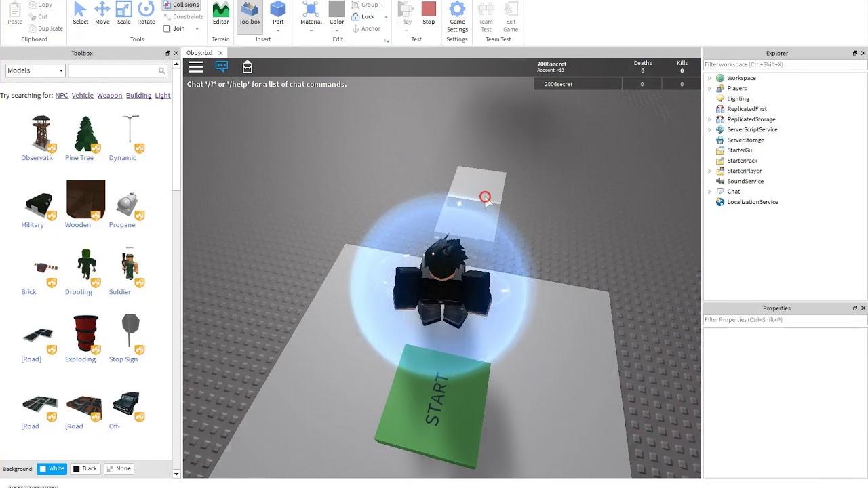
Task: Click the Group button
Action: (x=366, y=5)
